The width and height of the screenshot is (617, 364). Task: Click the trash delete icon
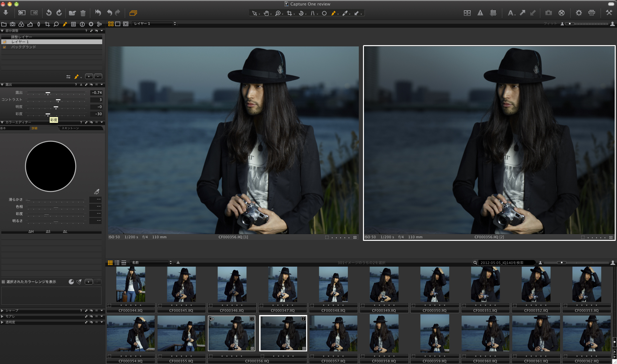point(83,13)
